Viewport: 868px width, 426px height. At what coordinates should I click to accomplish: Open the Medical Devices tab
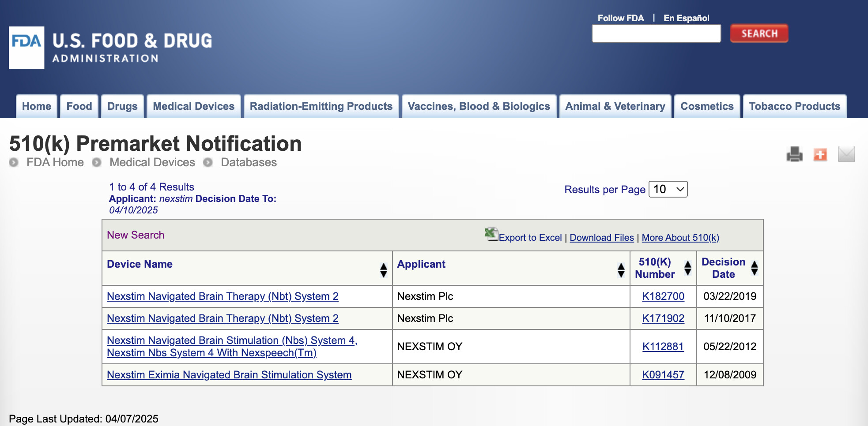(193, 106)
